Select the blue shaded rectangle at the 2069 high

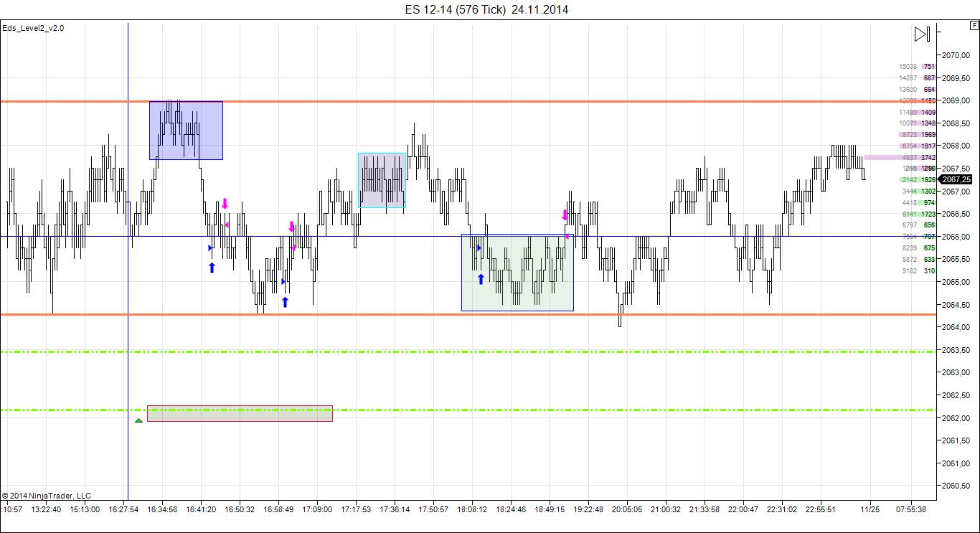(x=186, y=131)
